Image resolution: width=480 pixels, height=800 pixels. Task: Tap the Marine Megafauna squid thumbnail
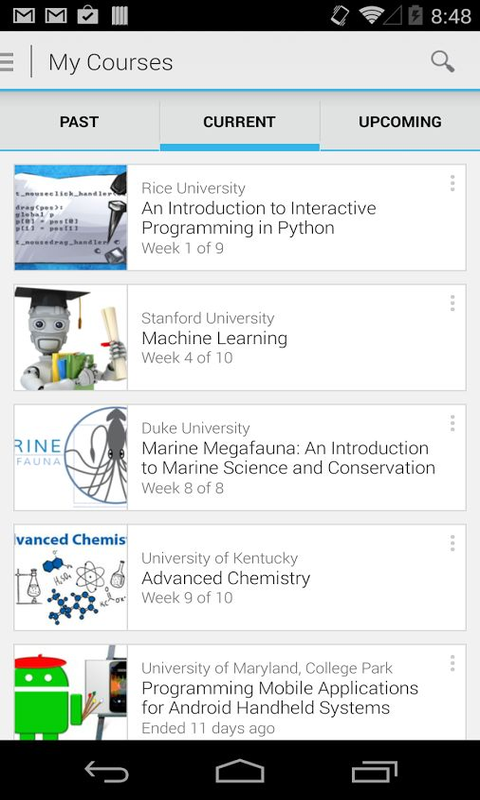coord(70,457)
